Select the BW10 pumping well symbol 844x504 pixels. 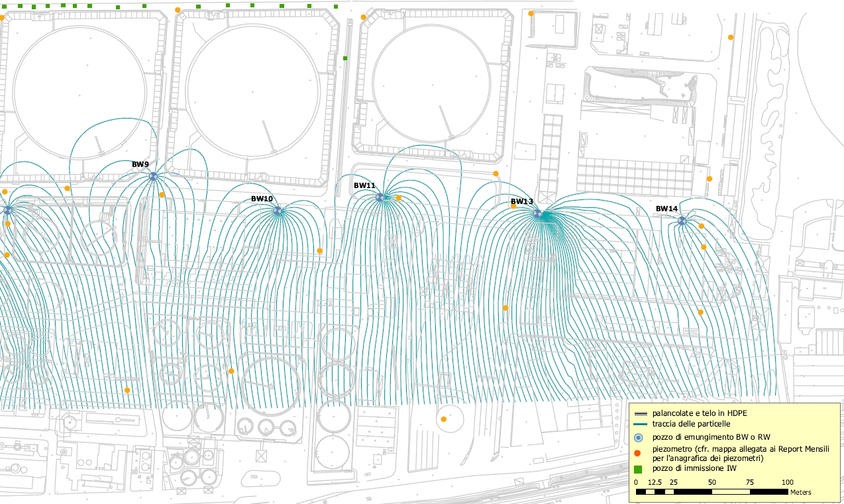click(278, 211)
